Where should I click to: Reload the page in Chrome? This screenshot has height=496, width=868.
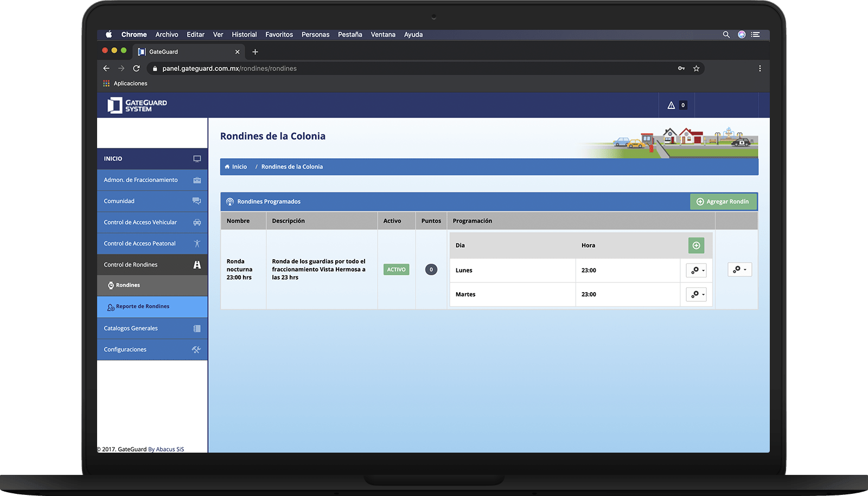(137, 68)
